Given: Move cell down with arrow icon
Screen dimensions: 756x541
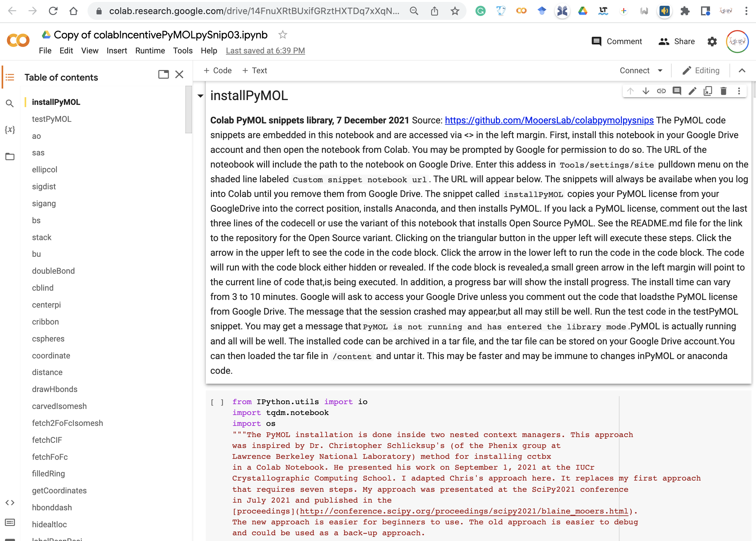Looking at the screenshot, I should (x=646, y=91).
